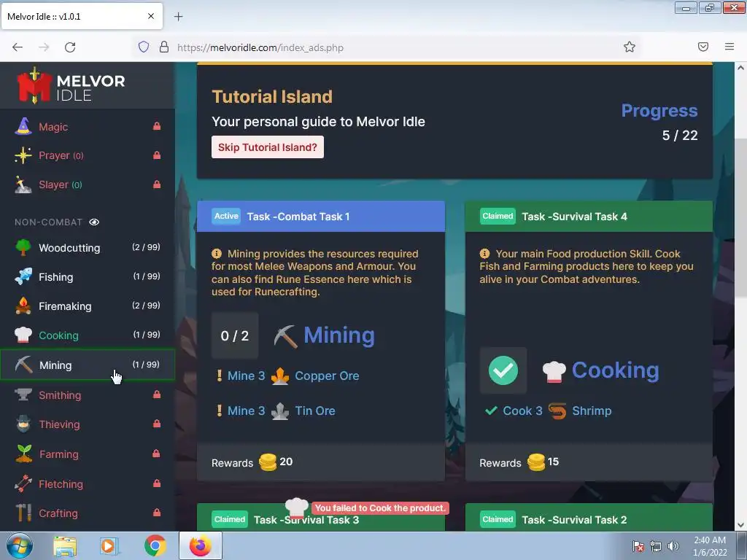Click the Tin Ore icon in Combat Task 1
Screen dimensions: 747x560
click(x=280, y=411)
